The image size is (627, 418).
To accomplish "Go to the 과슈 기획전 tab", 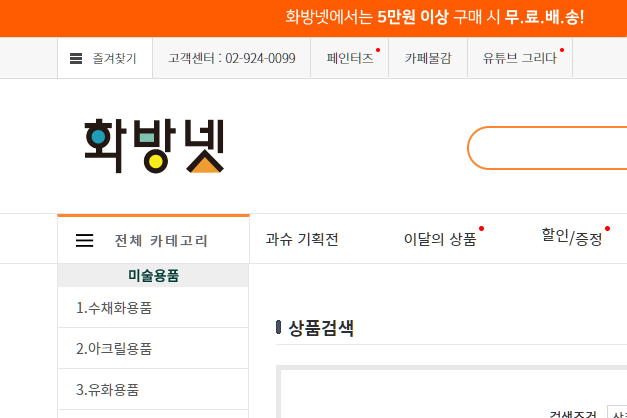I will 302,239.
